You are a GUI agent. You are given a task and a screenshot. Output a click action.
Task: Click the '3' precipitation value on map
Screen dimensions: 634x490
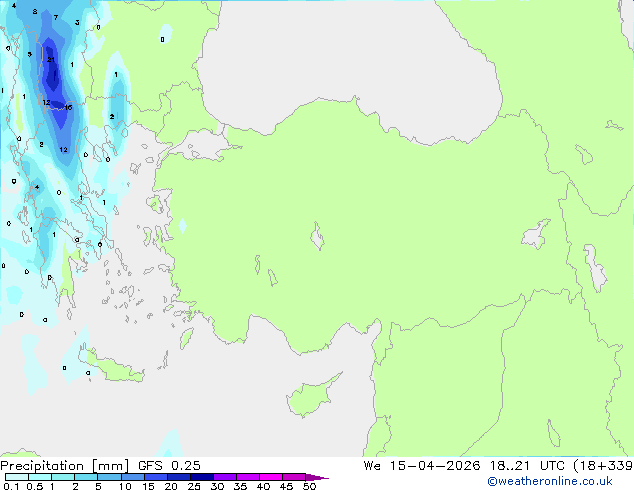tap(77, 23)
